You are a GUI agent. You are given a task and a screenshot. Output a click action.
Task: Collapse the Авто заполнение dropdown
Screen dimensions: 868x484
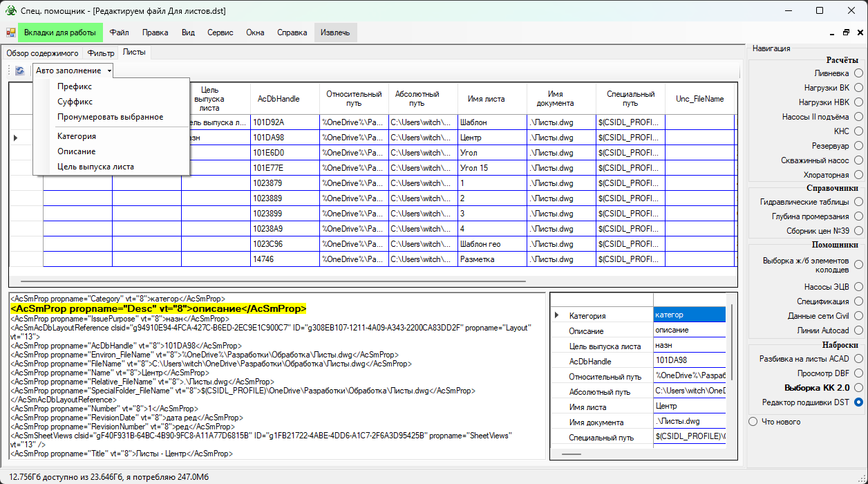tap(73, 71)
